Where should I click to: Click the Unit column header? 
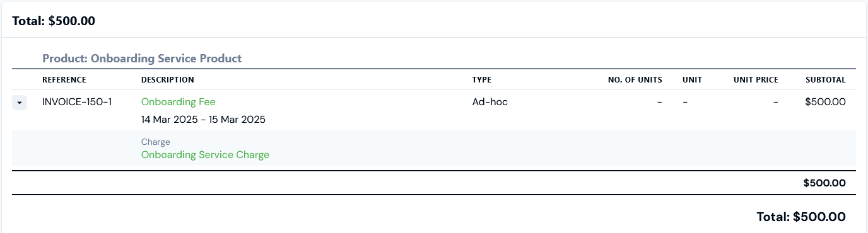(692, 80)
